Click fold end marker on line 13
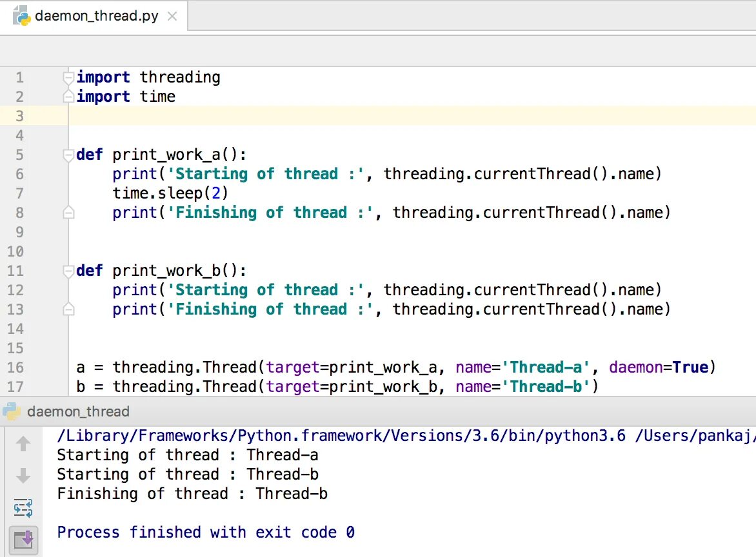This screenshot has width=756, height=557. (x=68, y=309)
